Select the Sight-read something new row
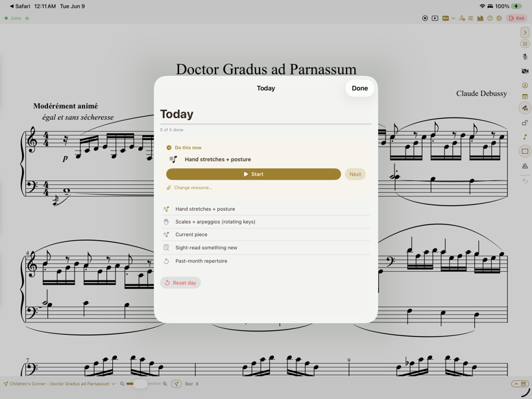The width and height of the screenshot is (532, 399). click(266, 248)
